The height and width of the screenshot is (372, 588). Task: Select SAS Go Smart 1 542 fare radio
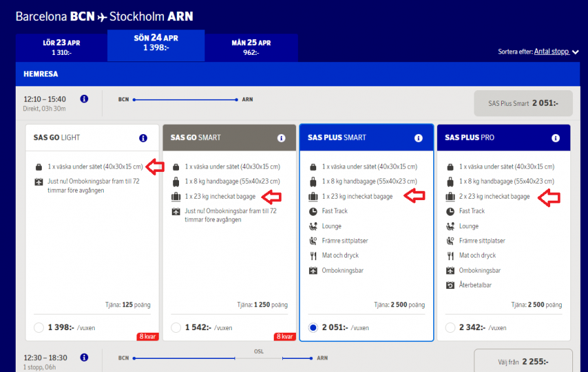(176, 328)
